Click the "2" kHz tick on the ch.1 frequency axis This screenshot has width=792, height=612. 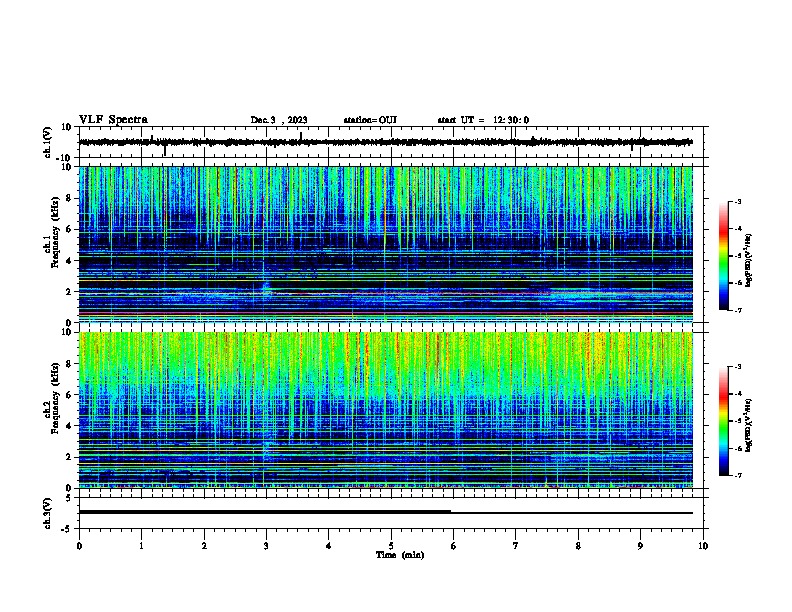pos(69,292)
